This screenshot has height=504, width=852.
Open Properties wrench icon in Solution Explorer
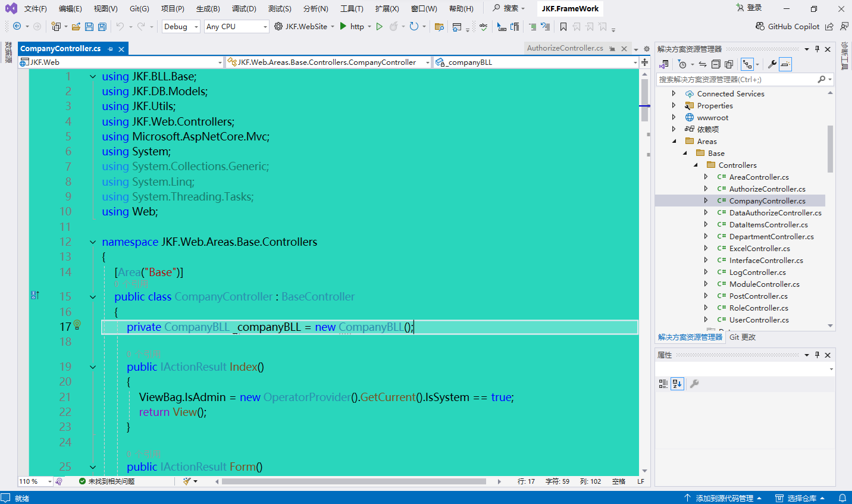772,64
